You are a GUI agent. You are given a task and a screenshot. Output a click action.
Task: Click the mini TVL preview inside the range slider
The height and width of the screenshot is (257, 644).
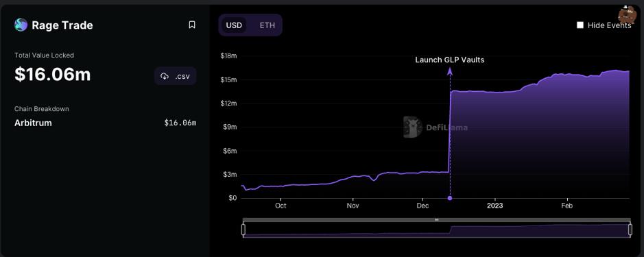coord(437,230)
